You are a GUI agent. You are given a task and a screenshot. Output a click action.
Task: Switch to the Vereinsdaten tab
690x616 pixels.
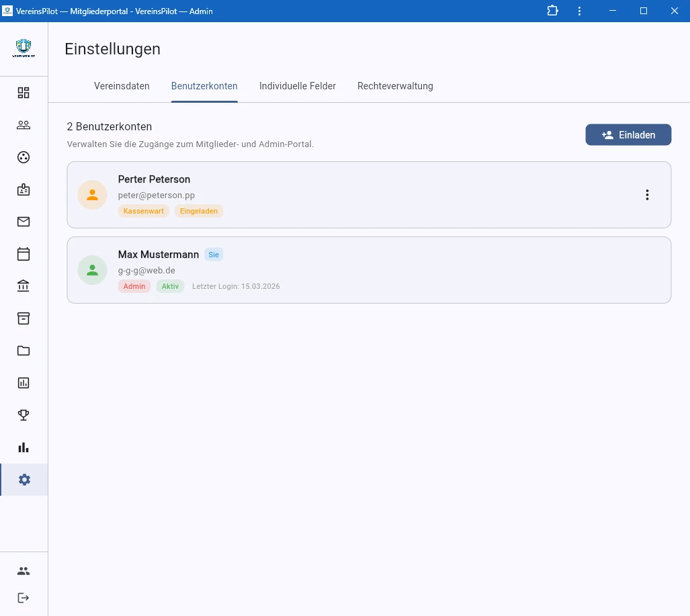click(x=122, y=86)
